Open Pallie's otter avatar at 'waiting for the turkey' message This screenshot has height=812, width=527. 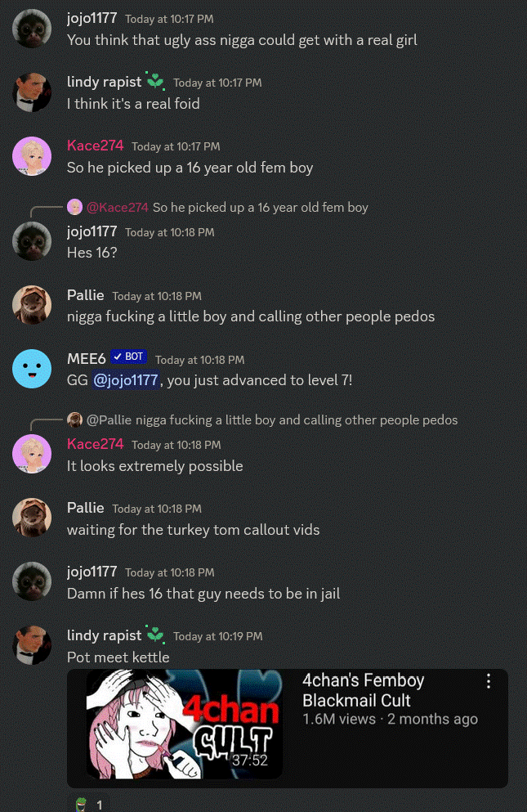[x=32, y=518]
